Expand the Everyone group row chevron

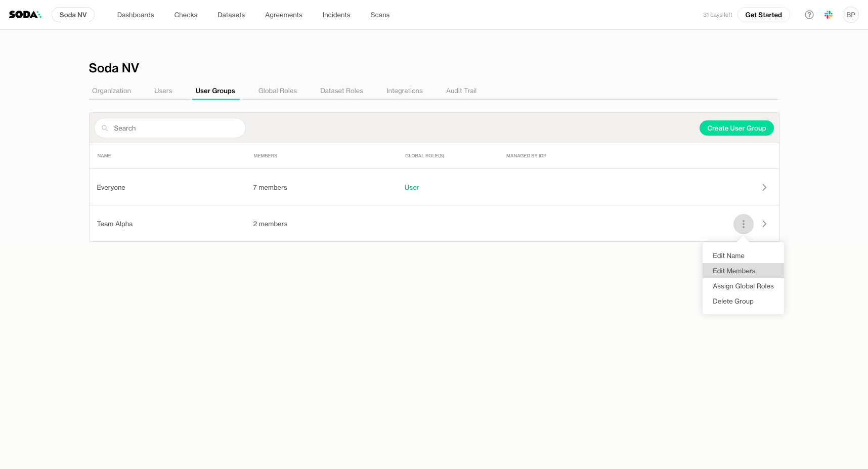click(x=764, y=188)
